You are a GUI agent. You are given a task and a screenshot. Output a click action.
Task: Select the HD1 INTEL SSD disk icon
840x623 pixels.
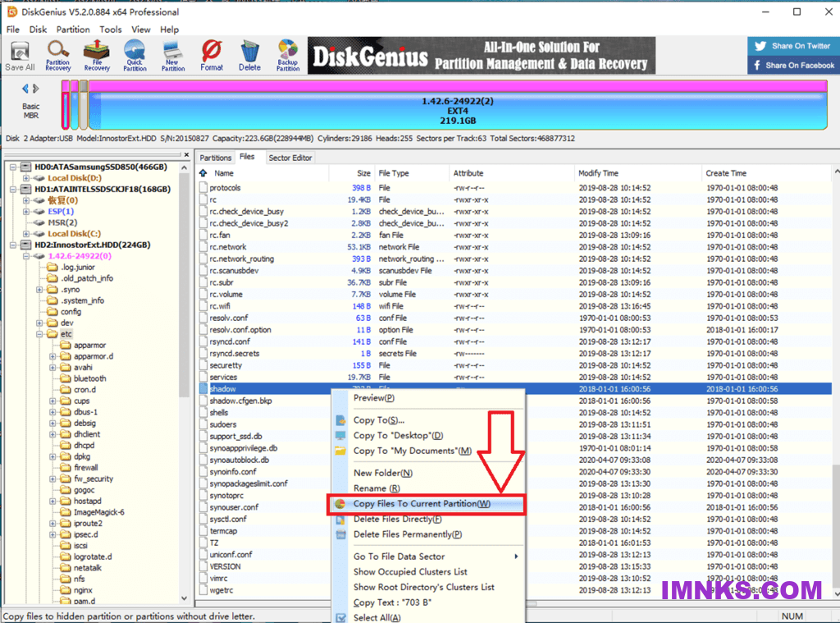25,190
